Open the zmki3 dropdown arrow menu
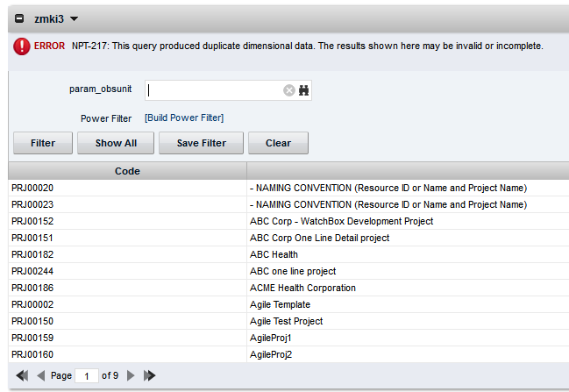Viewport: 569px width, 392px height. coord(74,18)
